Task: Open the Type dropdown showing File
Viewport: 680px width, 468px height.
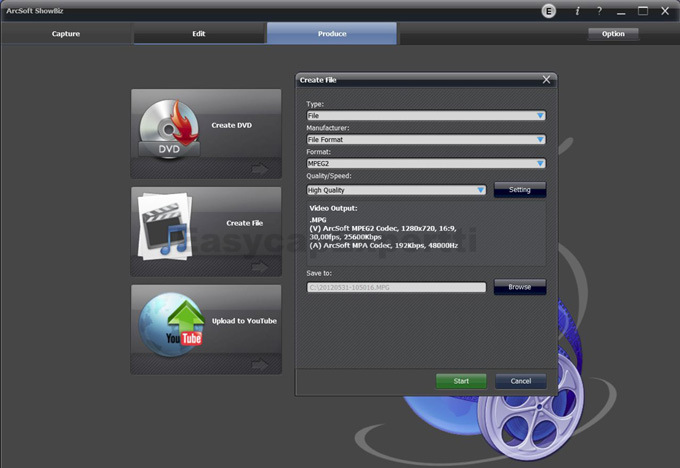Action: tap(426, 115)
